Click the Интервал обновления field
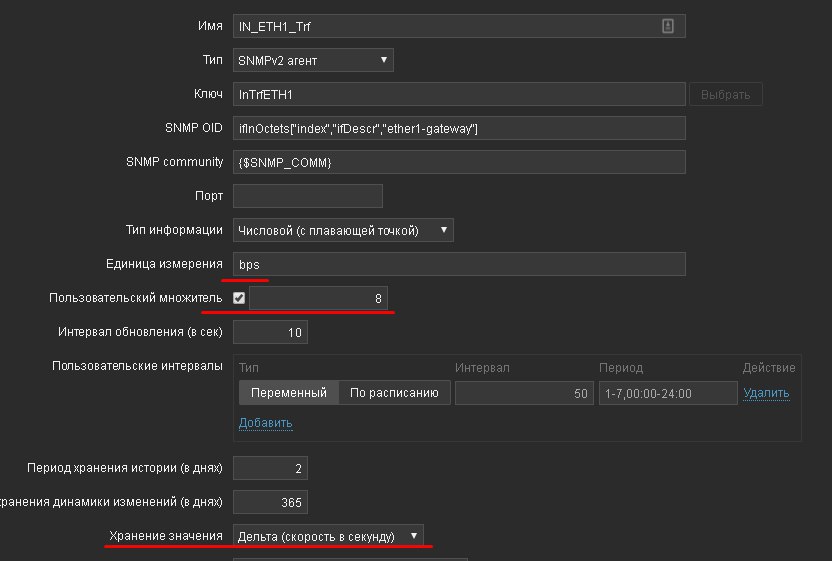Screen dimensions: 832x561 (270, 331)
